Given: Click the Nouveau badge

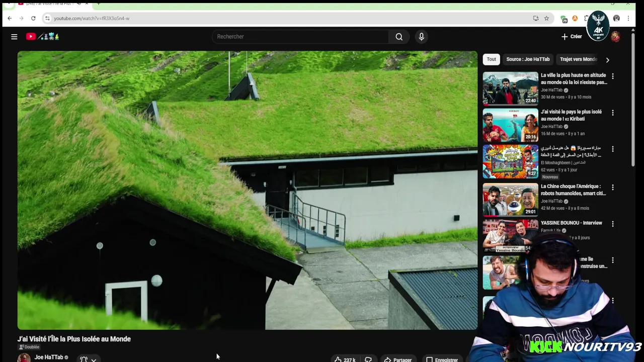Looking at the screenshot, I should (x=550, y=177).
